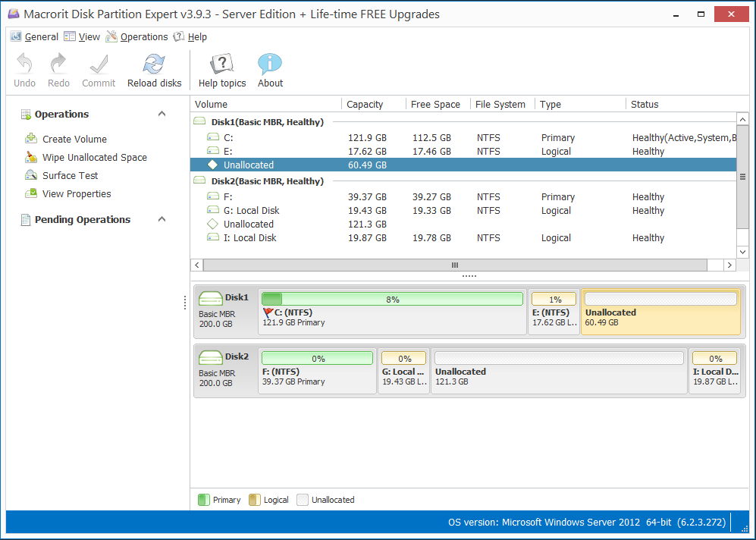Click View Properties operation link
This screenshot has width=756, height=540.
[x=77, y=194]
